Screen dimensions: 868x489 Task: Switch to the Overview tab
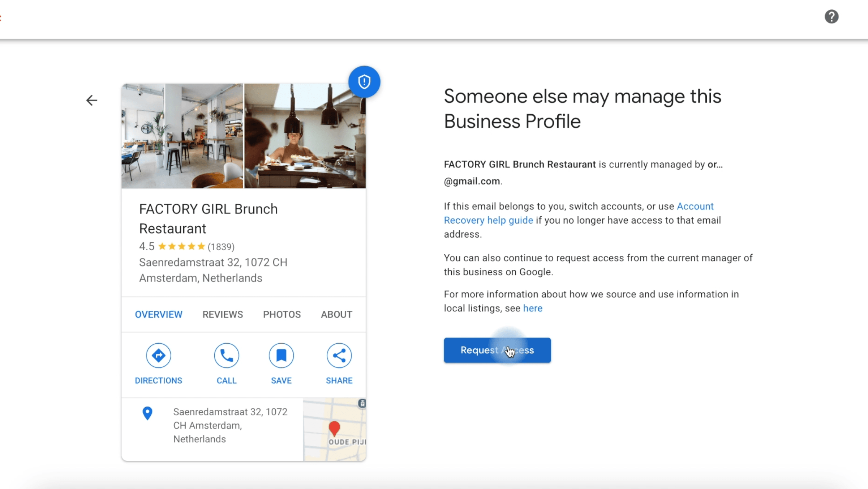pyautogui.click(x=159, y=314)
